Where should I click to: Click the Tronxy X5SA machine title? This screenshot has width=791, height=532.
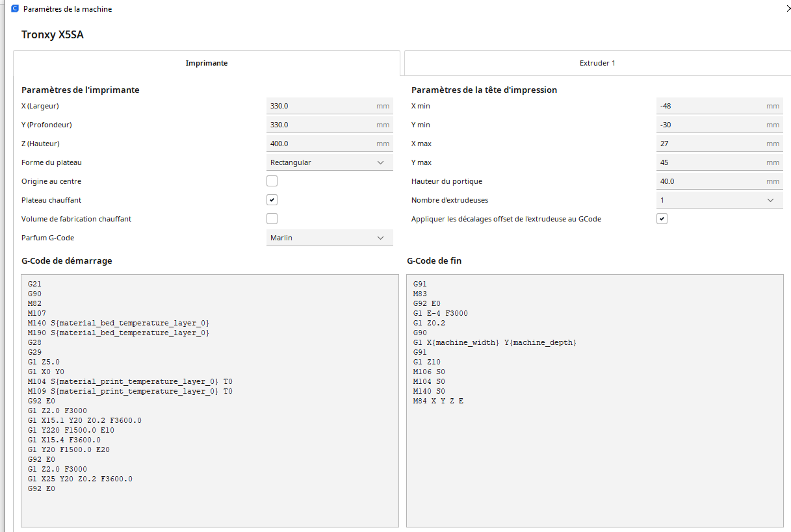pyautogui.click(x=53, y=34)
